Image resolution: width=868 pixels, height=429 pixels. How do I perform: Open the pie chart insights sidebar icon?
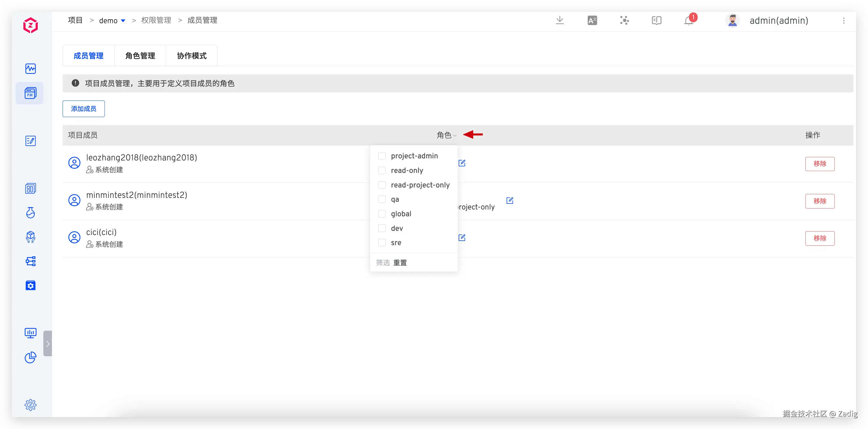click(x=30, y=357)
